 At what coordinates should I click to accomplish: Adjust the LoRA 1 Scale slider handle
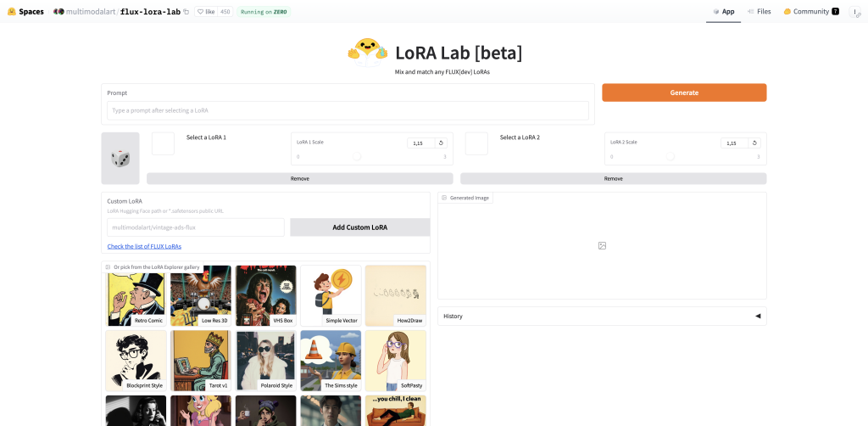tap(357, 157)
